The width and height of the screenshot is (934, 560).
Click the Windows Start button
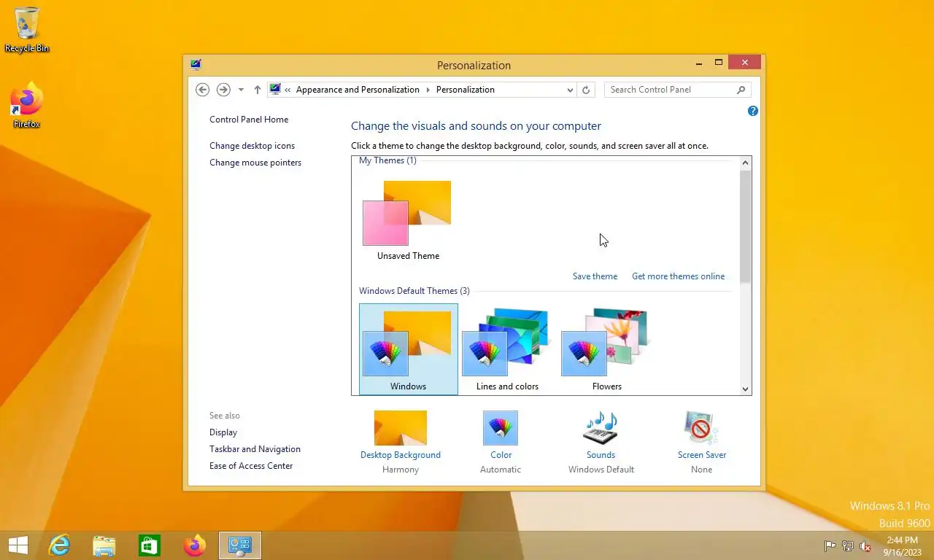[18, 545]
